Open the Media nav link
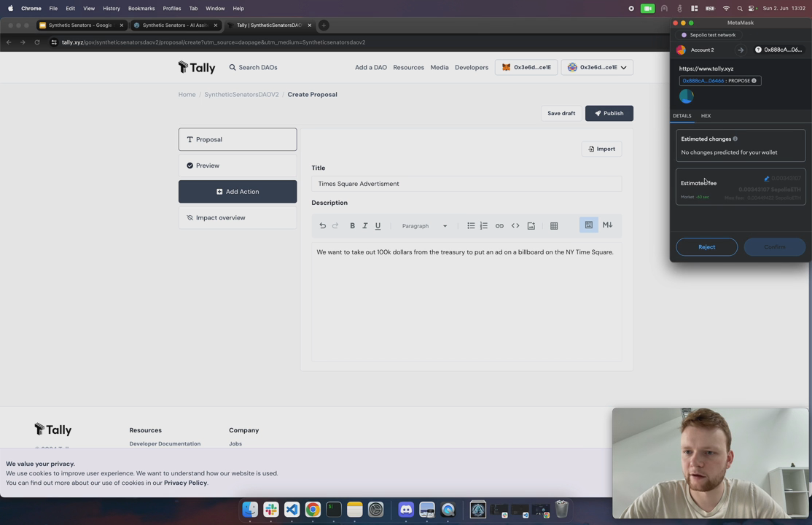The width and height of the screenshot is (812, 525). [439, 67]
